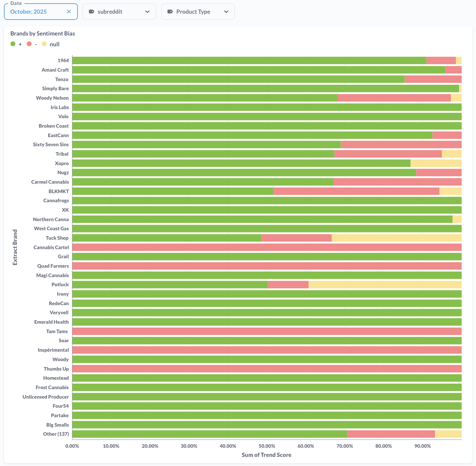
Task: Click the Thumbs Up red bar
Action: pyautogui.click(x=267, y=369)
